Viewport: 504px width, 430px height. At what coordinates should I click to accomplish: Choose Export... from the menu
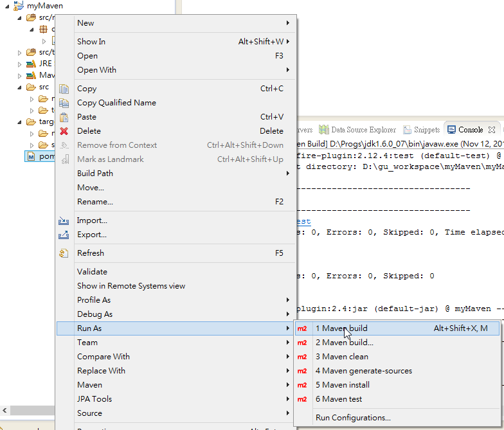(176, 235)
